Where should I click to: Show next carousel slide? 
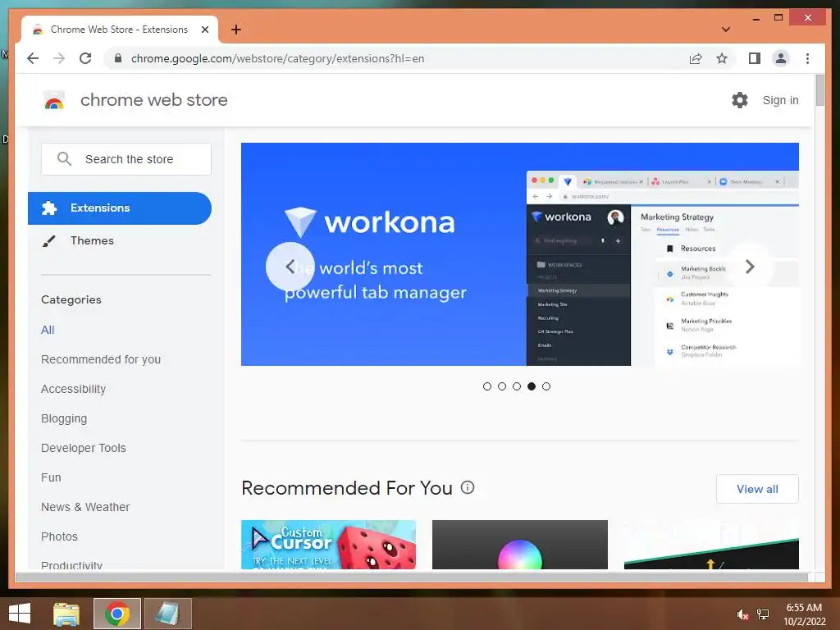point(750,267)
